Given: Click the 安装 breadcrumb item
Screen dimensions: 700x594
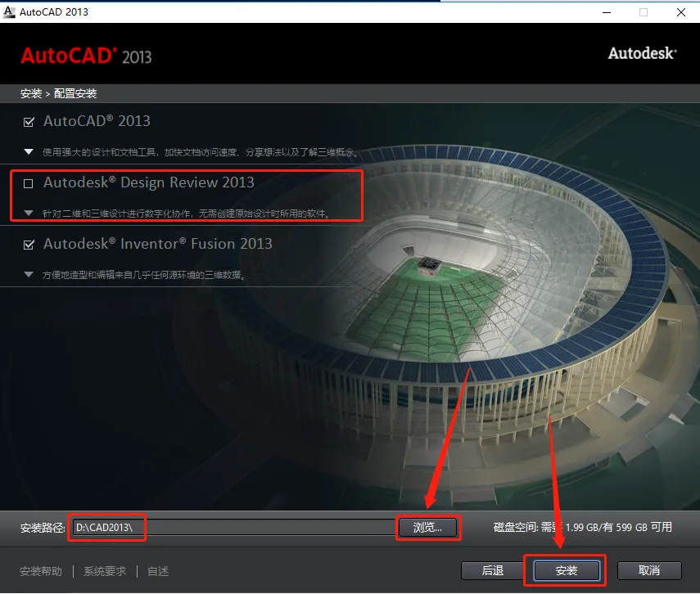Looking at the screenshot, I should 31,94.
